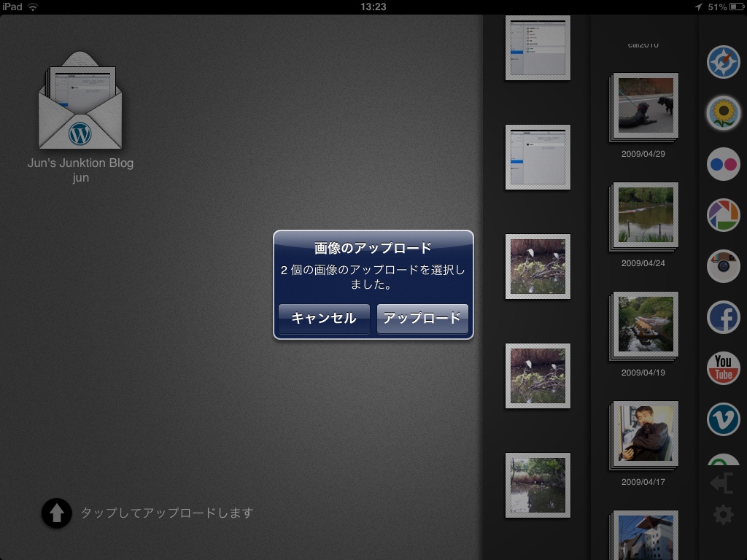The height and width of the screenshot is (560, 747).
Task: Confirm with the アップロード dialog button
Action: tap(422, 318)
